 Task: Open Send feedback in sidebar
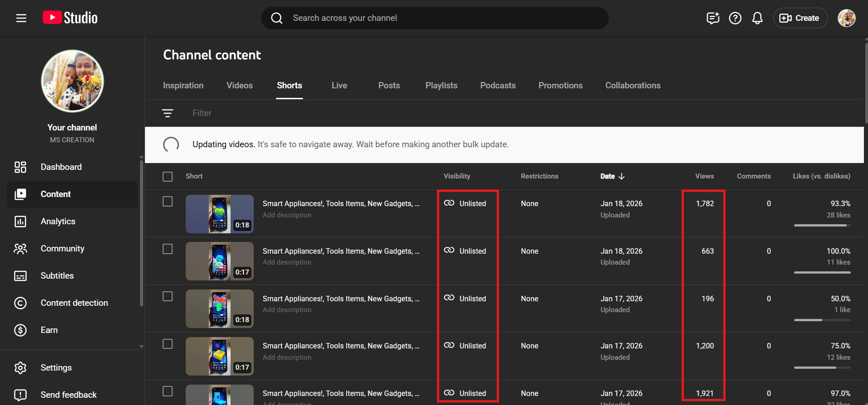pyautogui.click(x=68, y=395)
